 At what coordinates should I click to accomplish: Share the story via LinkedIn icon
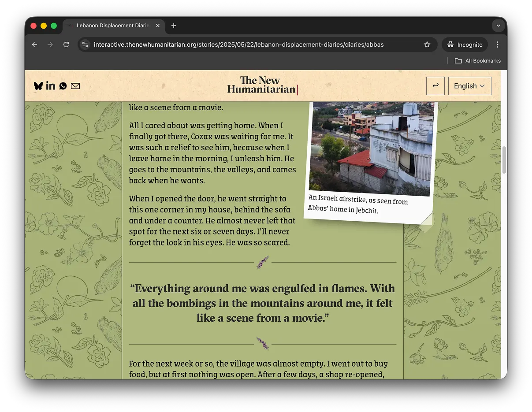[51, 86]
